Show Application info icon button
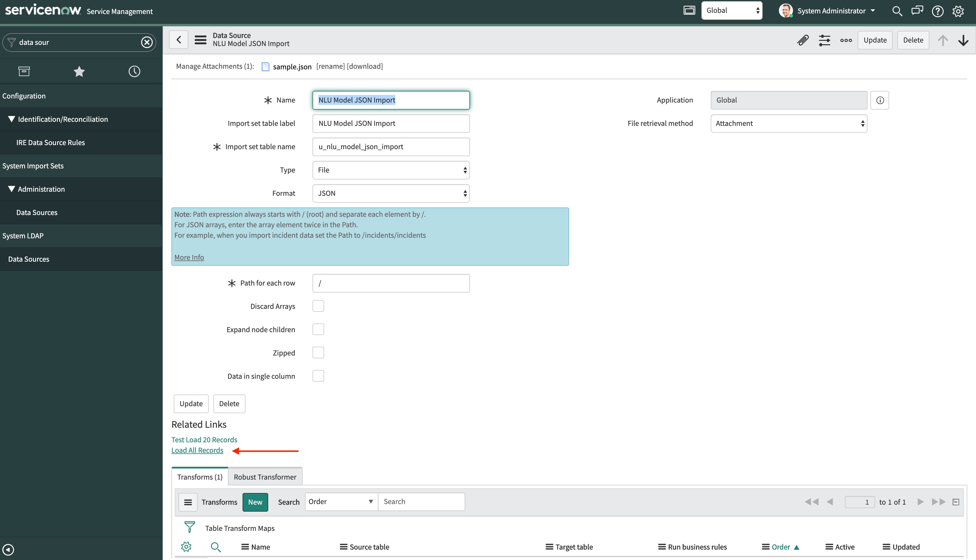Screen dimensions: 976x560 click(x=880, y=101)
